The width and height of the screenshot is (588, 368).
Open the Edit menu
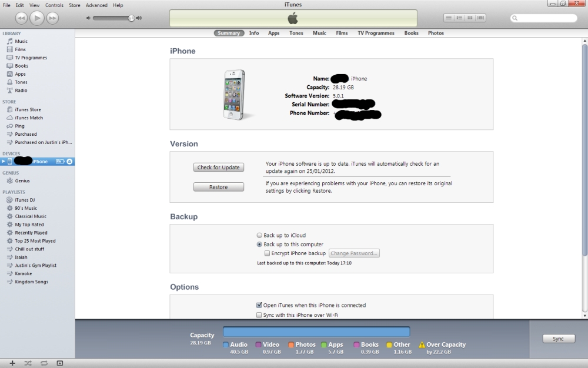tap(19, 5)
